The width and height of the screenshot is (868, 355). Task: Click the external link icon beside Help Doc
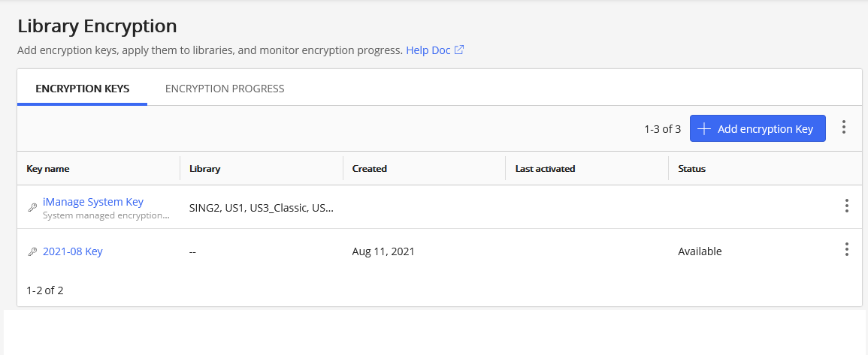(x=459, y=50)
